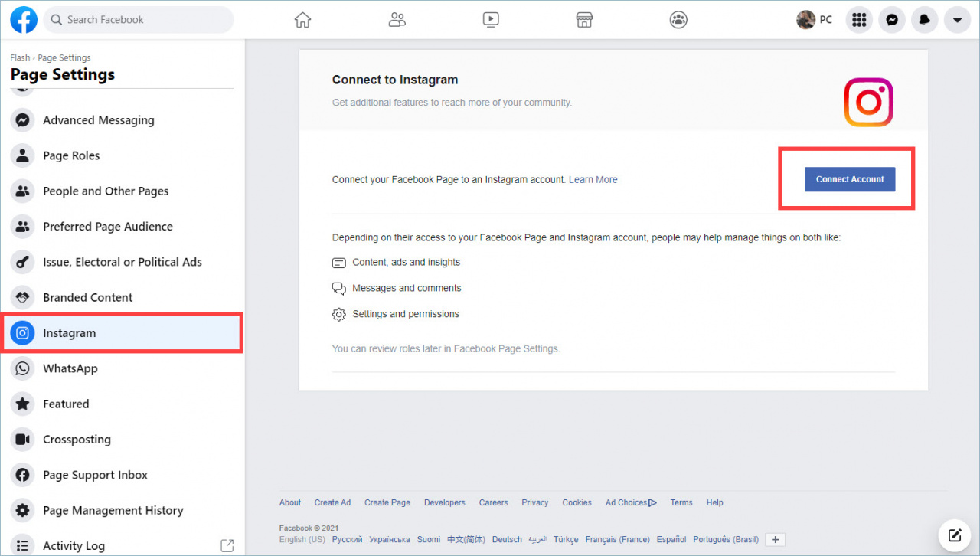Click the WhatsApp sidebar icon
The height and width of the screenshot is (556, 980).
point(23,368)
